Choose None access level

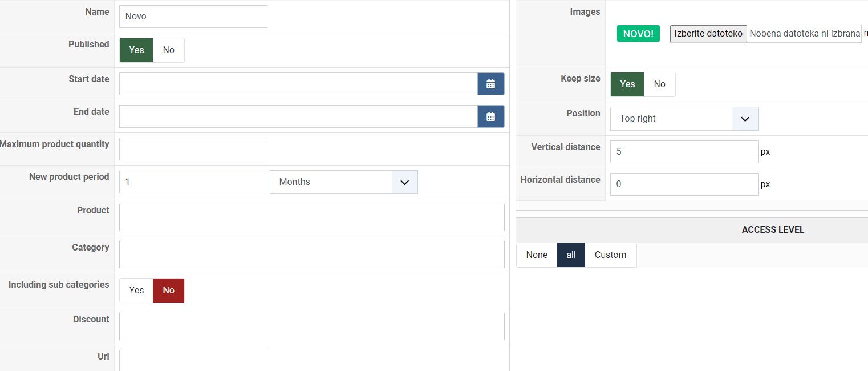(537, 255)
